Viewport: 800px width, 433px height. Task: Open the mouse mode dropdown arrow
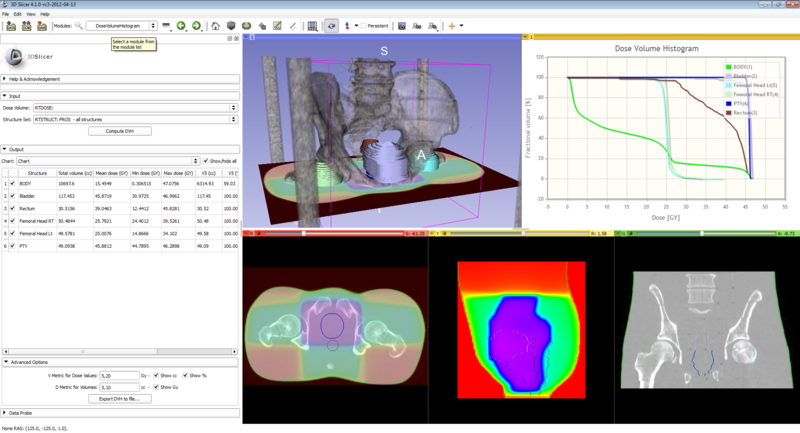(356, 26)
